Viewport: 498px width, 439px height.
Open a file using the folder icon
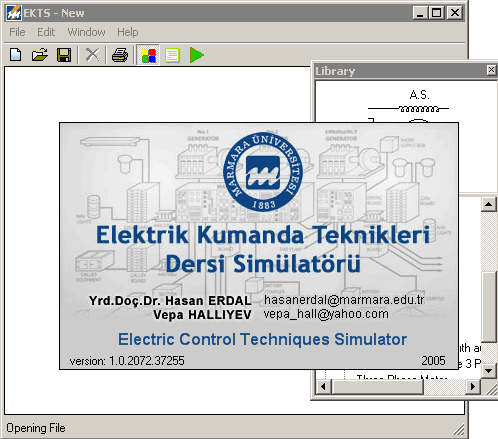pyautogui.click(x=39, y=55)
